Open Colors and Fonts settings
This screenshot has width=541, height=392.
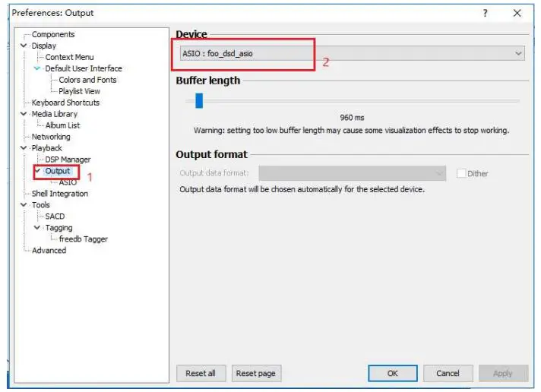pyautogui.click(x=87, y=80)
